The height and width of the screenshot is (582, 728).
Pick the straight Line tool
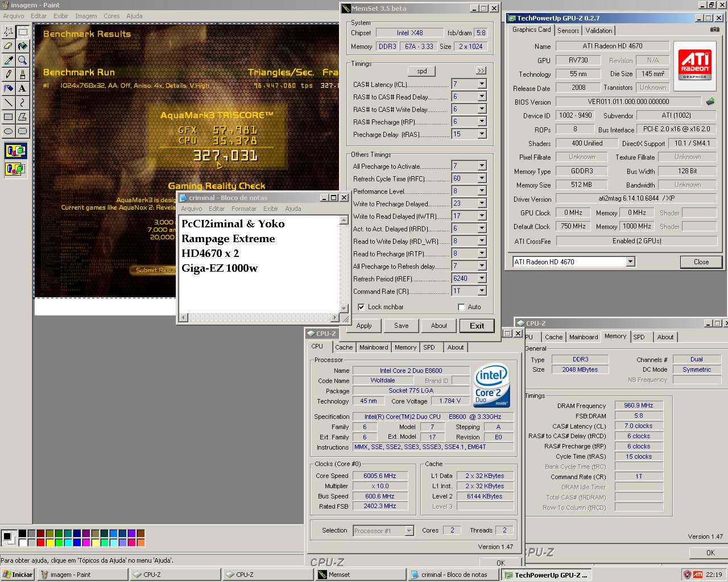click(9, 103)
